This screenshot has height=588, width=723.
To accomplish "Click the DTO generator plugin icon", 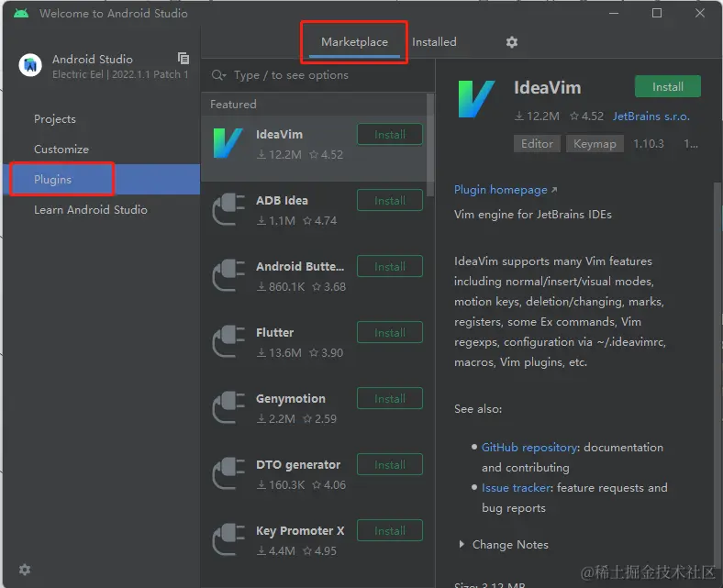I will pos(228,473).
